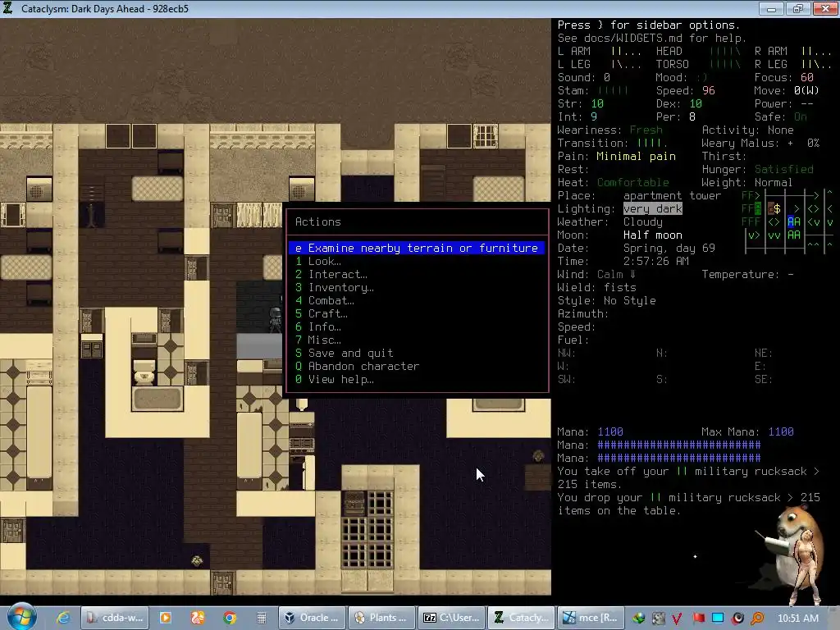
Task: Click the 'Wield: fists' line
Action: pos(596,288)
